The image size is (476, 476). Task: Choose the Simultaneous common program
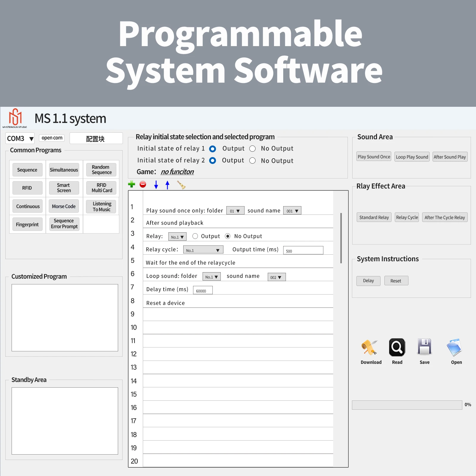coord(64,170)
